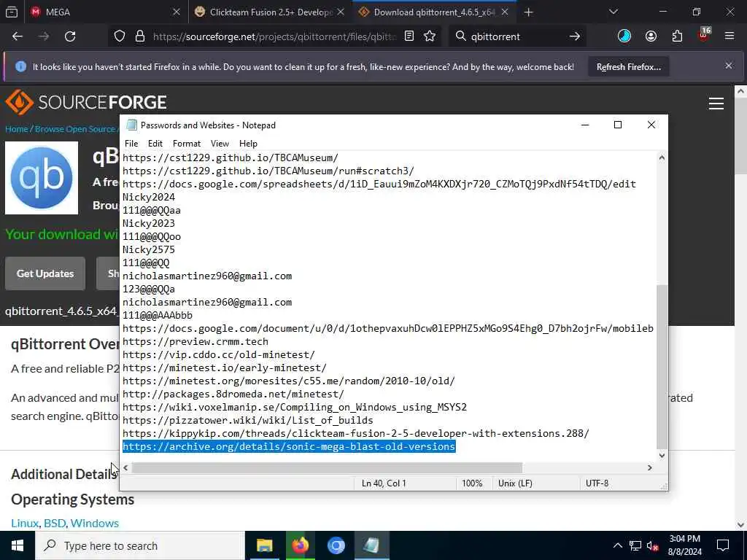747x560 pixels.
Task: Click the Firefox address bar URL
Action: 274,36
